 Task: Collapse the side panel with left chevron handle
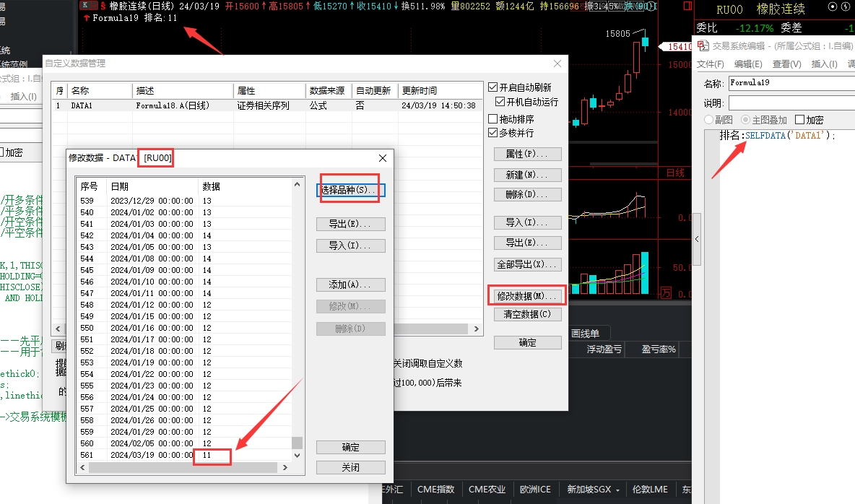click(x=697, y=239)
